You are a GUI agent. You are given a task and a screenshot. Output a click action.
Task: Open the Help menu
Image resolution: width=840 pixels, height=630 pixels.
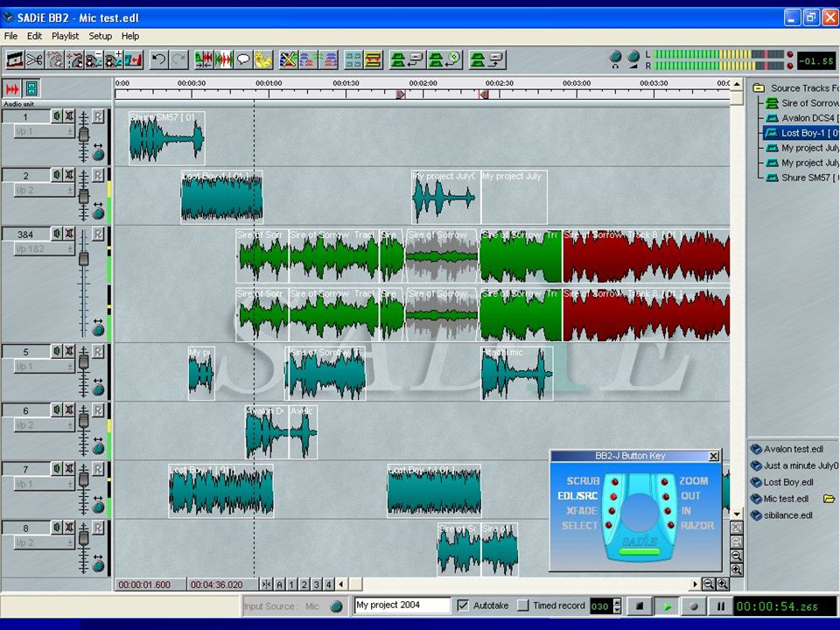(x=130, y=36)
